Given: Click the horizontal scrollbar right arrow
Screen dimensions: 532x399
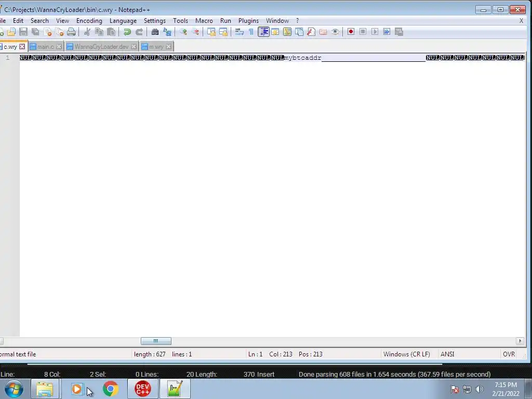Looking at the screenshot, I should pyautogui.click(x=520, y=341).
